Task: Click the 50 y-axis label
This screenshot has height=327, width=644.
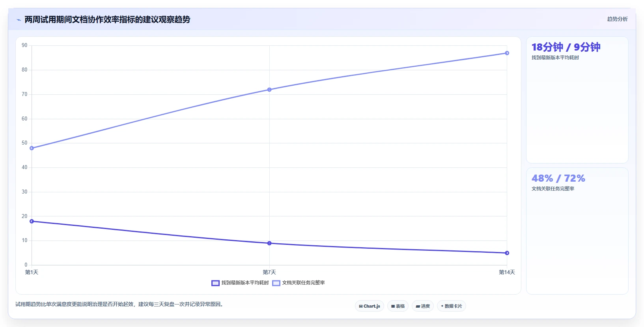Action: (24, 143)
